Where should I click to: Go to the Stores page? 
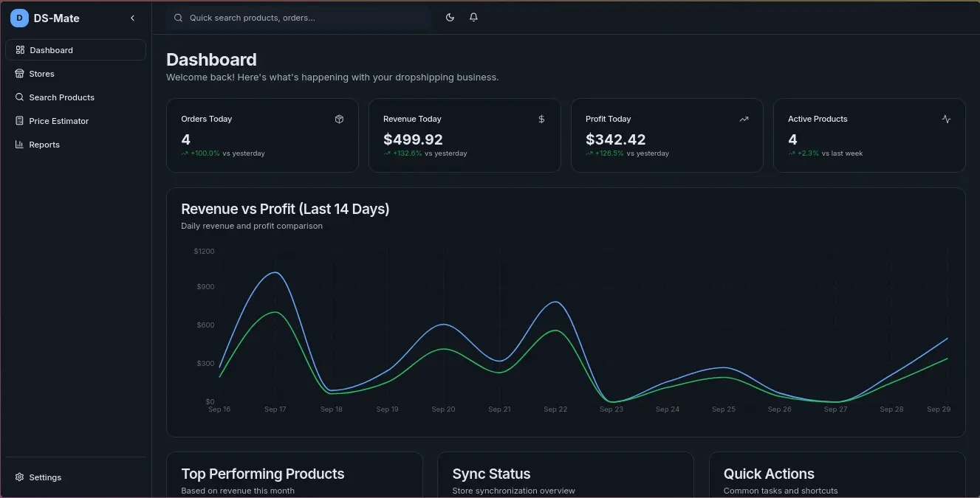(42, 73)
